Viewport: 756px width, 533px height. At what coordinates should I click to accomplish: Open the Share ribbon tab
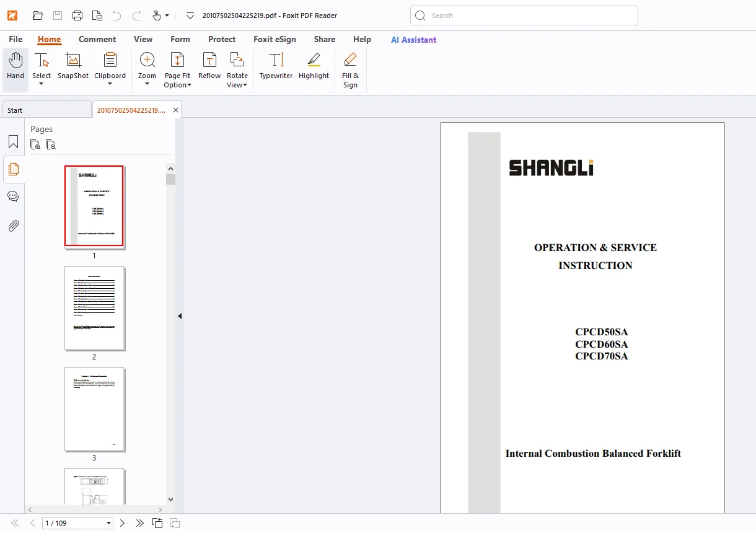pos(325,39)
